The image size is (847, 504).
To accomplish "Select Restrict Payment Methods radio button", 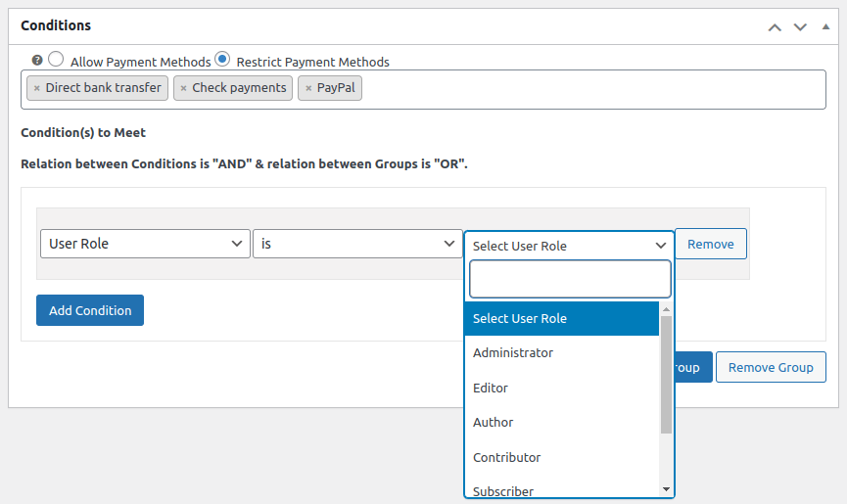I will click(x=222, y=59).
